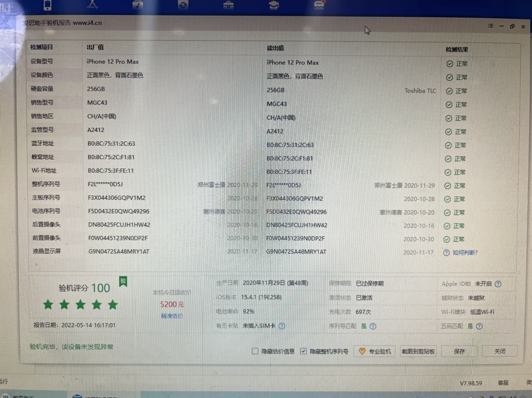
Task: Click 专业验机 button
Action: click(x=374, y=351)
